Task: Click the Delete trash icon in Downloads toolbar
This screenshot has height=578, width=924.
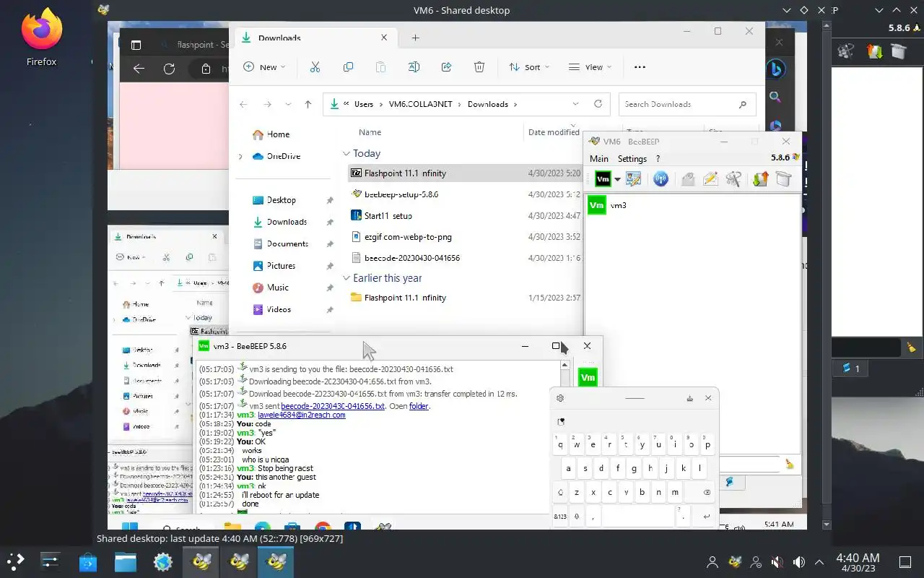Action: tap(479, 66)
